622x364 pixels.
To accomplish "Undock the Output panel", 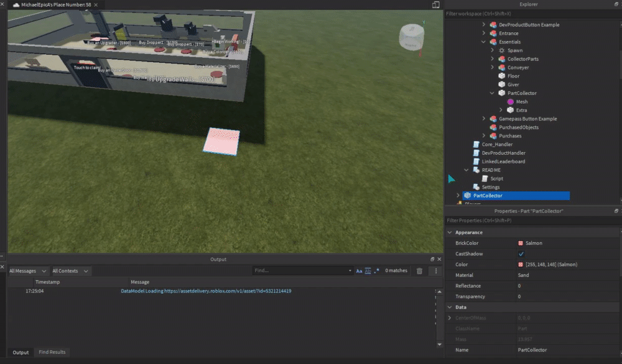I will point(432,259).
